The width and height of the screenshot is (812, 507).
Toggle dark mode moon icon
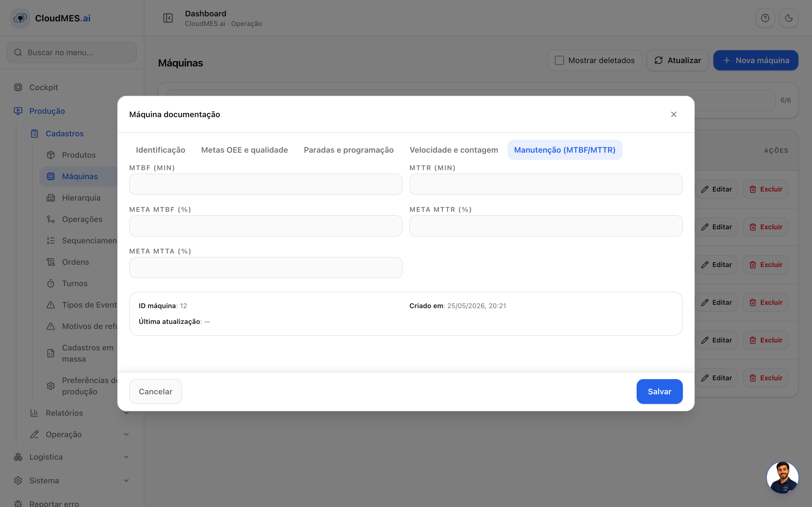[789, 18]
